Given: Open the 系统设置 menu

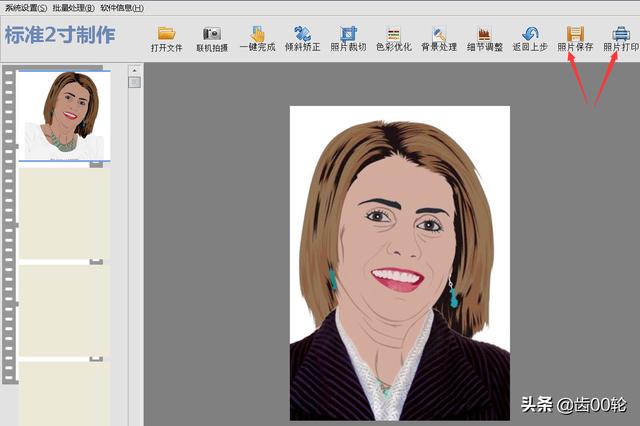Looking at the screenshot, I should pos(25,7).
